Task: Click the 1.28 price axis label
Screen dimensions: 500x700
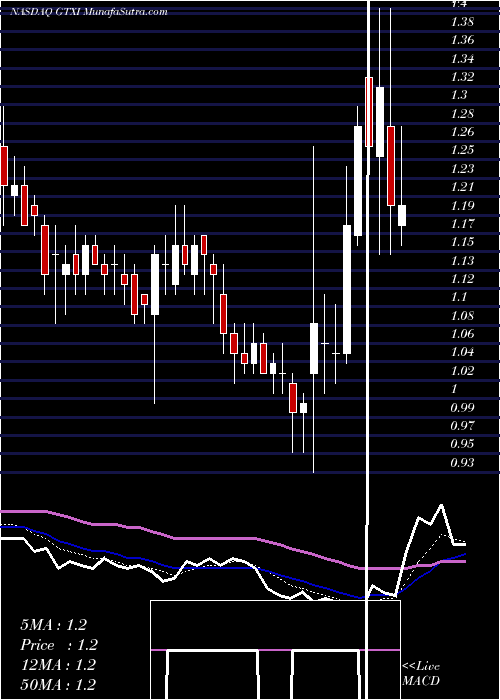Action: [462, 113]
